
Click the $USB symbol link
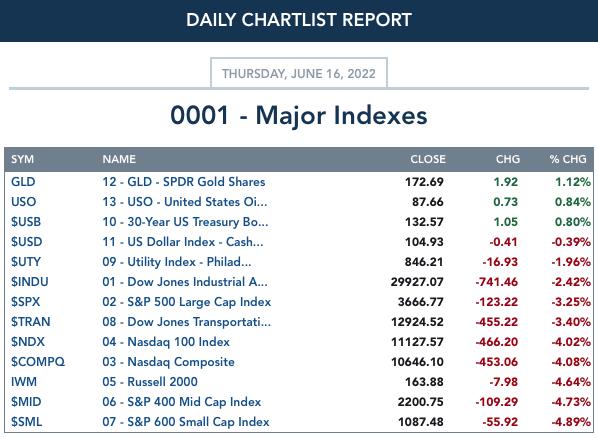click(26, 222)
